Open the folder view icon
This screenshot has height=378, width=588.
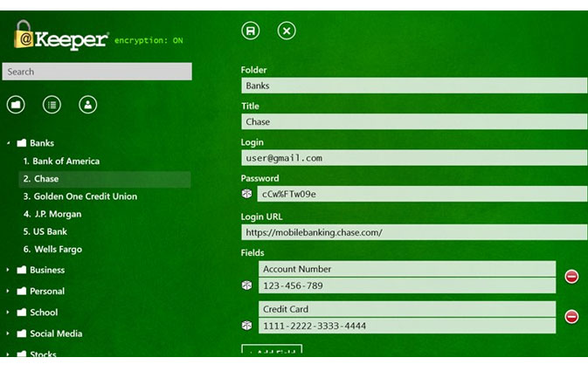click(16, 105)
